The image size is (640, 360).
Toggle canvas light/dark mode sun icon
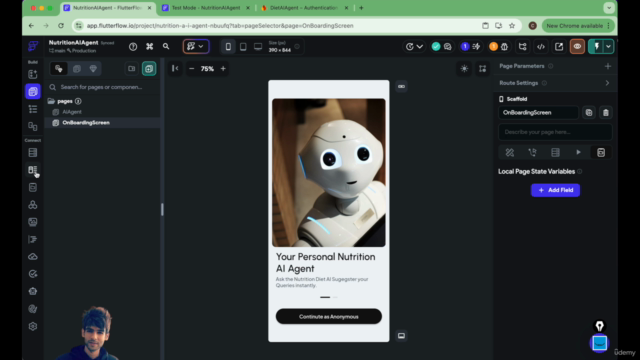point(464,69)
